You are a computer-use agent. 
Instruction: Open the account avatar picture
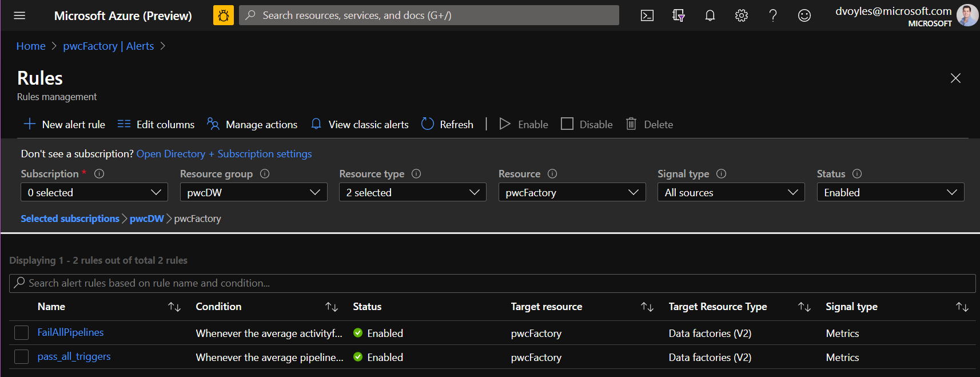pos(967,15)
